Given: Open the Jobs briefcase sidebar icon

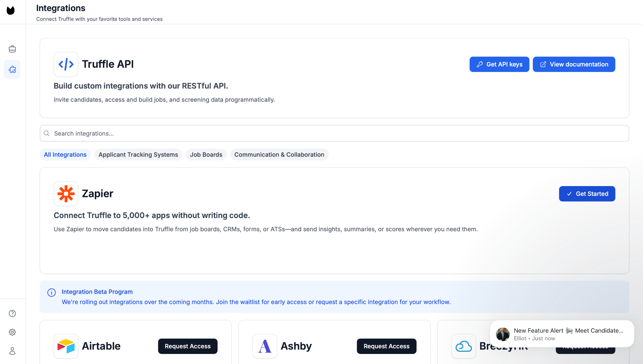Looking at the screenshot, I should tap(12, 49).
